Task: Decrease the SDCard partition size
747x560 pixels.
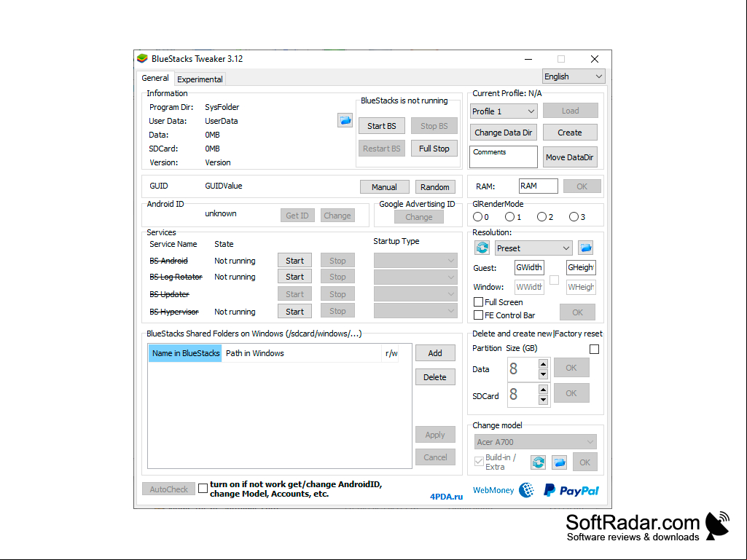Action: point(543,400)
